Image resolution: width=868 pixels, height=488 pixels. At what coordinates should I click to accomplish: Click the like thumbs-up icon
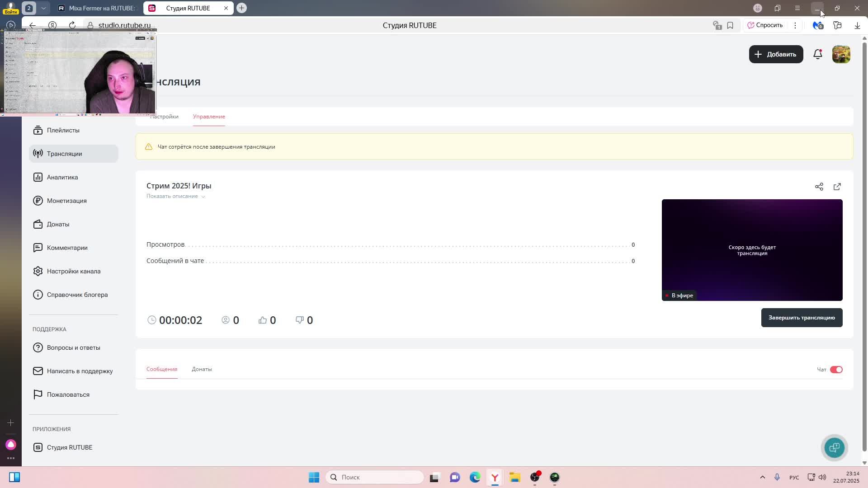(x=263, y=320)
